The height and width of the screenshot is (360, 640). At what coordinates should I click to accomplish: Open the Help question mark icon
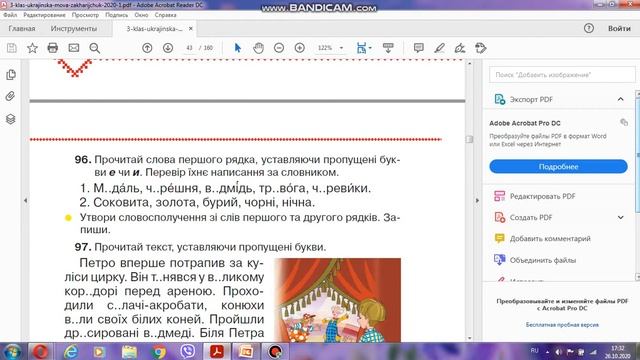pos(589,28)
